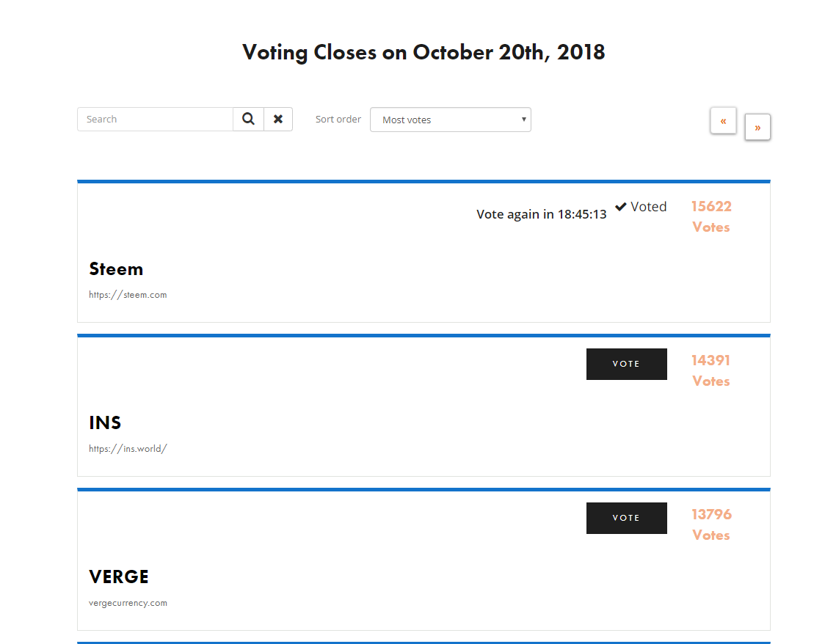Click the magnifying glass search icon

pyautogui.click(x=248, y=120)
